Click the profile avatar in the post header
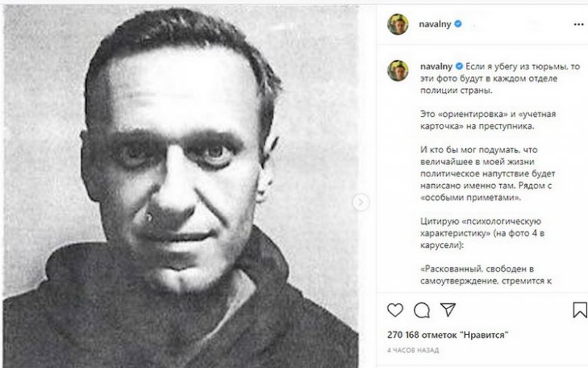 [x=397, y=24]
